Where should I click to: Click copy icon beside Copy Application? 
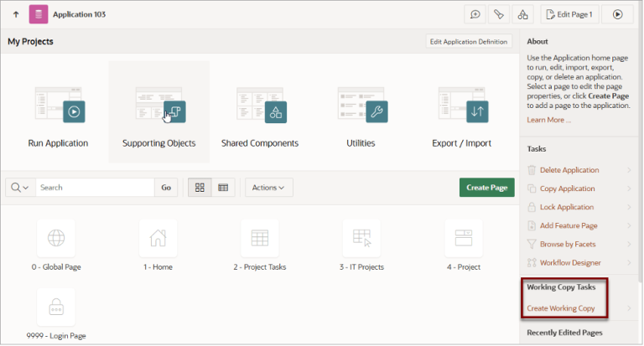point(532,188)
